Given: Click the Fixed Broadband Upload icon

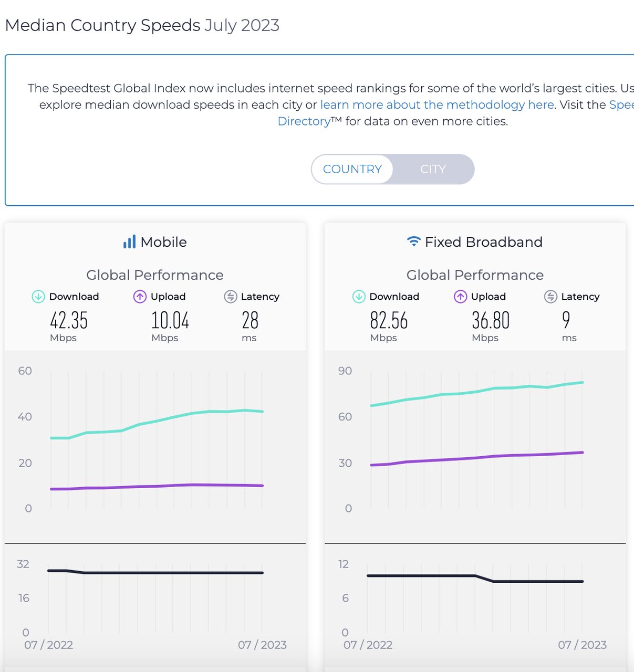Looking at the screenshot, I should (460, 297).
